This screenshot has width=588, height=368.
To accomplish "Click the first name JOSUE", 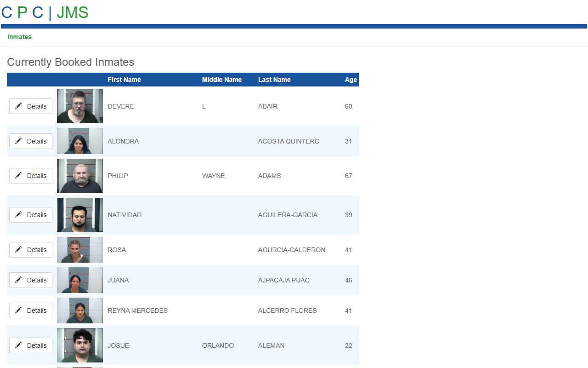I will (x=119, y=345).
